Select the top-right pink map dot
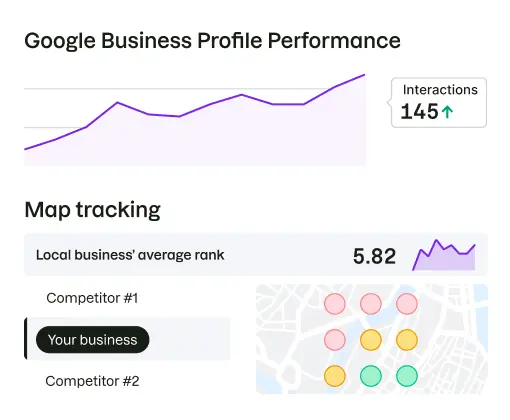 tap(407, 304)
